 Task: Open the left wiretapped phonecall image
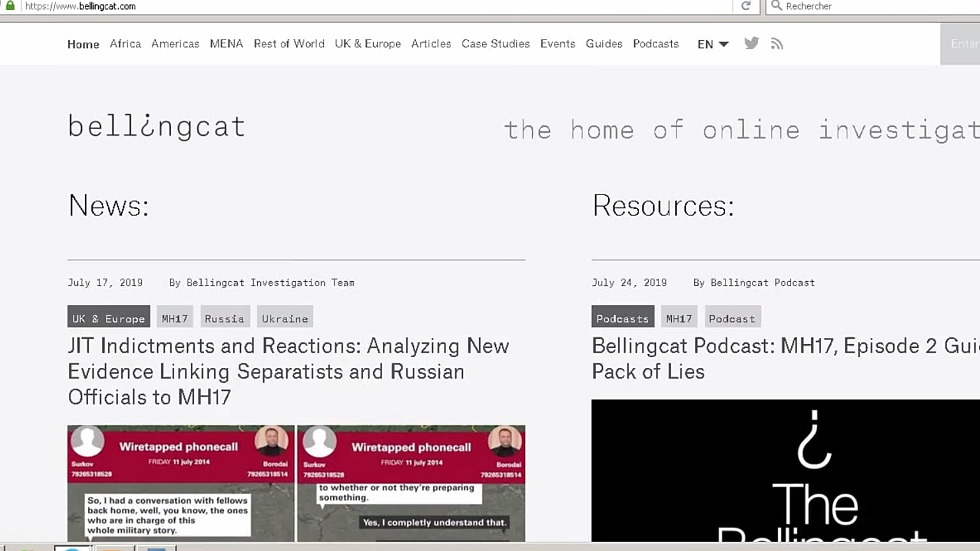pyautogui.click(x=181, y=483)
